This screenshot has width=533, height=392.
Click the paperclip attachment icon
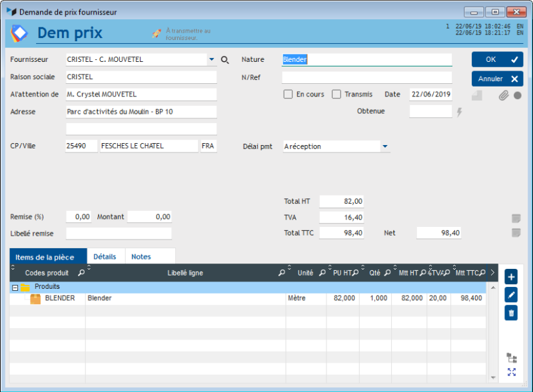point(504,95)
